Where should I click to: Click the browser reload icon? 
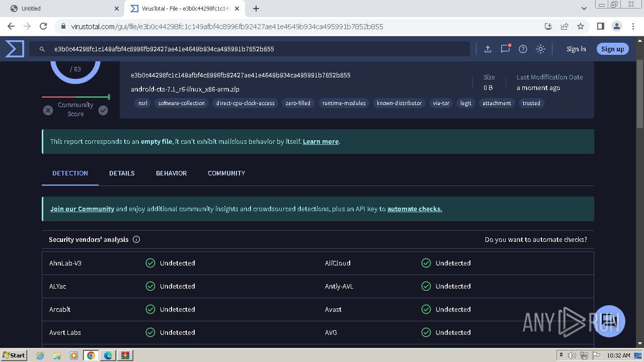(43, 26)
